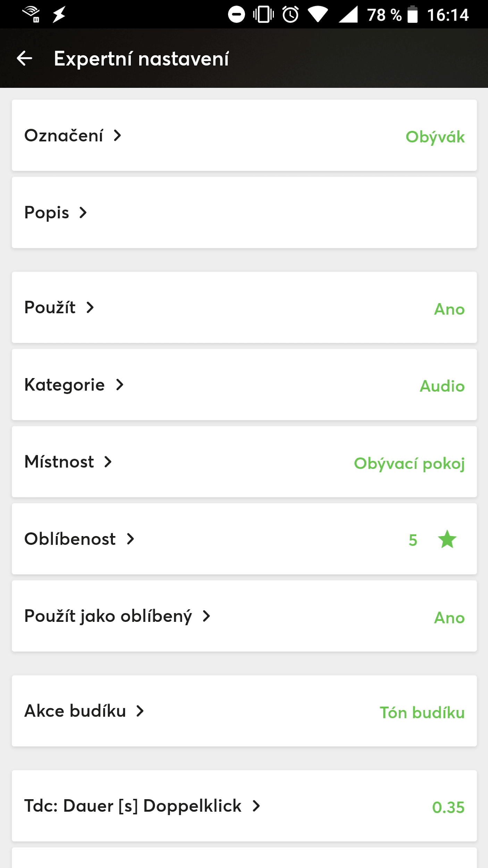The height and width of the screenshot is (868, 488).
Task: Tap the back arrow icon
Action: click(x=25, y=58)
